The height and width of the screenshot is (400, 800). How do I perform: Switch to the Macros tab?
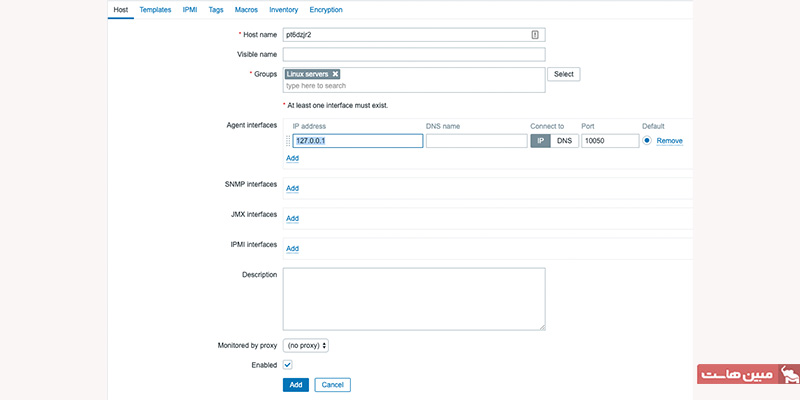click(x=246, y=10)
